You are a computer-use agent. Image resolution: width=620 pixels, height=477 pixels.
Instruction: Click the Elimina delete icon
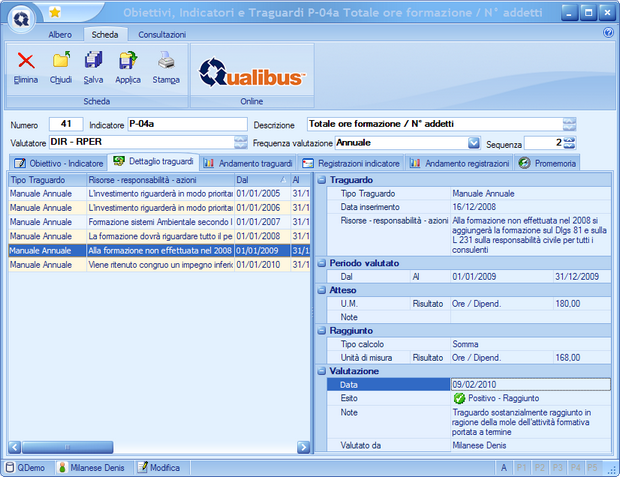tap(25, 64)
